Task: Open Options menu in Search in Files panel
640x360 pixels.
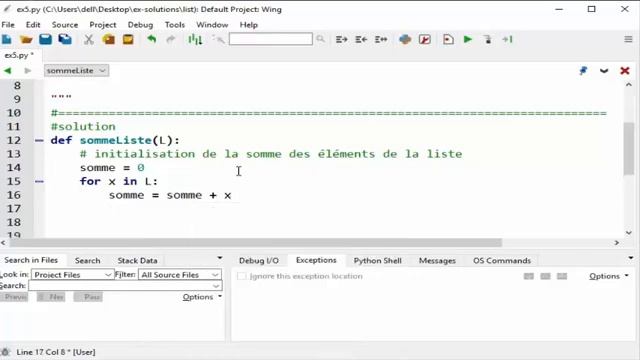Action: point(202,297)
